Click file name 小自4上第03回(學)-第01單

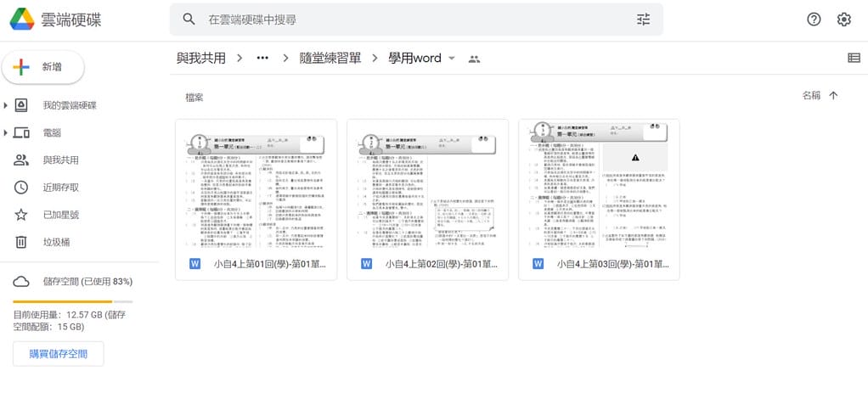[x=613, y=264]
